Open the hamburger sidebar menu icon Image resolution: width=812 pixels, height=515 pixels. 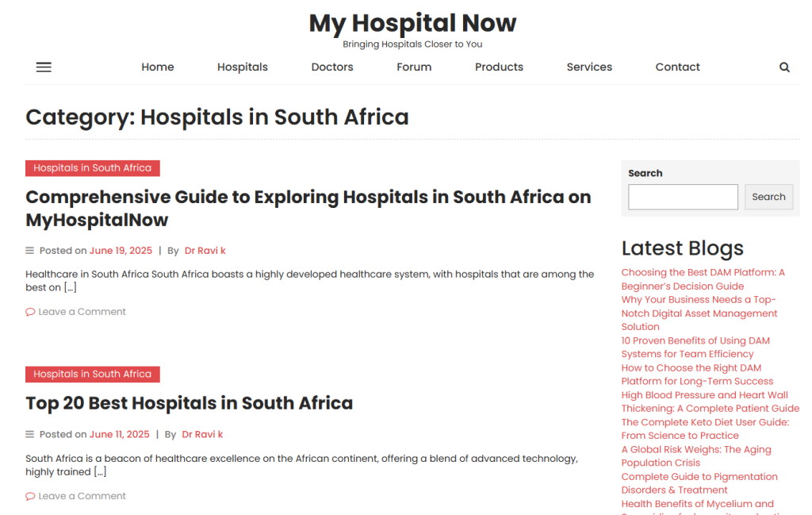coord(44,67)
